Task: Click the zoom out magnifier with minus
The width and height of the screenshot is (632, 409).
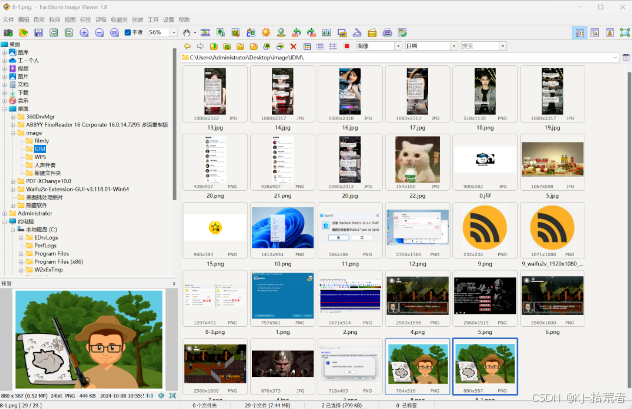Action: tap(99, 33)
